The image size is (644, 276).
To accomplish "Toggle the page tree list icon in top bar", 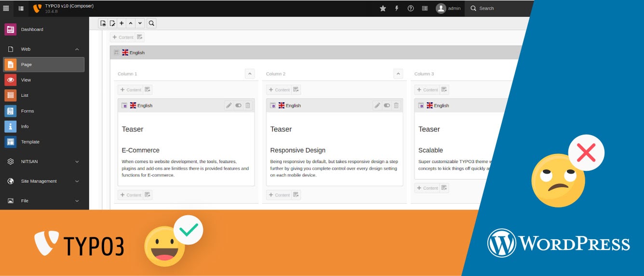I will [x=21, y=8].
